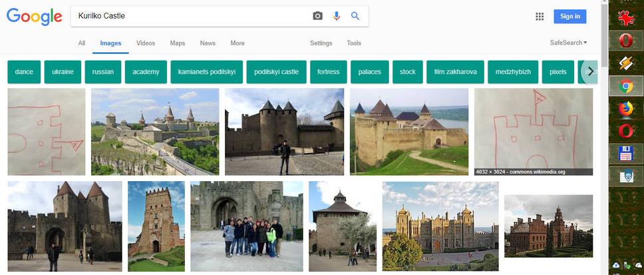Viewport: 644px width, 275px height.
Task: Open the red castle drawing from wikimedia
Action: (x=533, y=132)
